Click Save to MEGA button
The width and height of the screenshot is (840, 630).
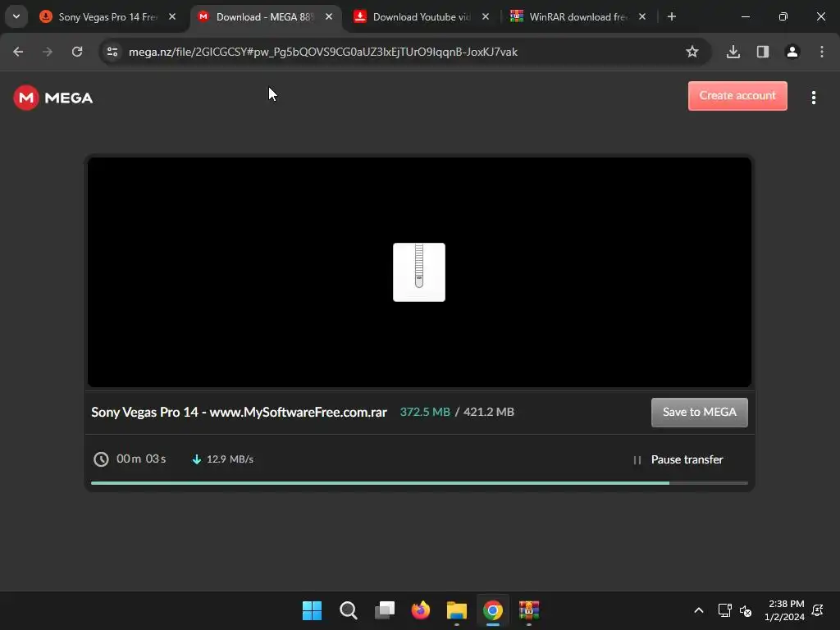click(699, 412)
